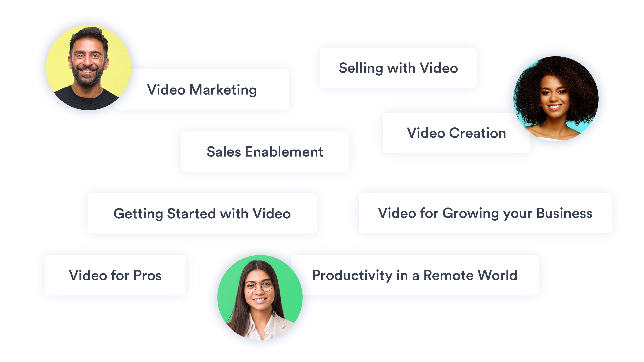Select Video for Growing your Business

pos(485,213)
